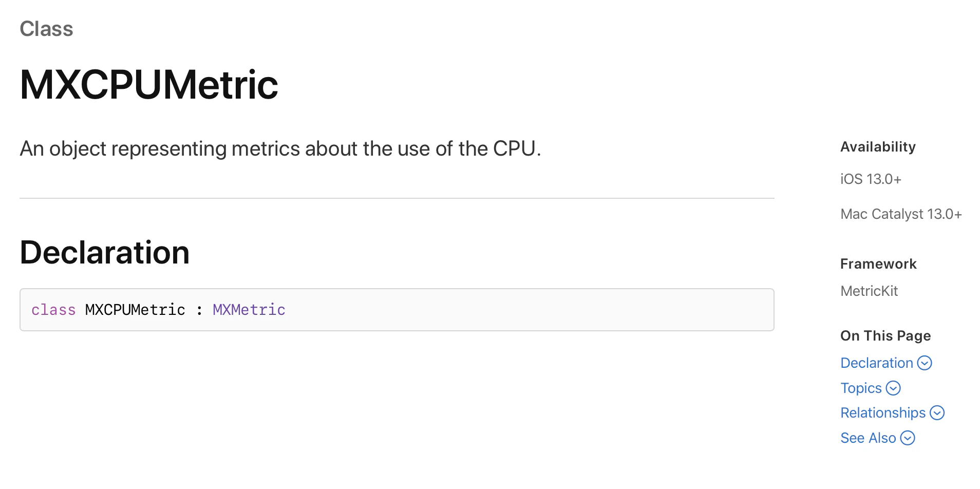Click the Mac Catalyst 13.0+ availability entry
This screenshot has width=980, height=489.
[901, 214]
